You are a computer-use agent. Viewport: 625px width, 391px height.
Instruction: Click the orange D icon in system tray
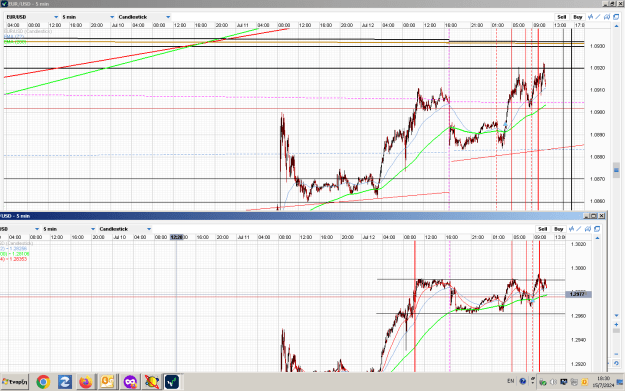[584, 382]
